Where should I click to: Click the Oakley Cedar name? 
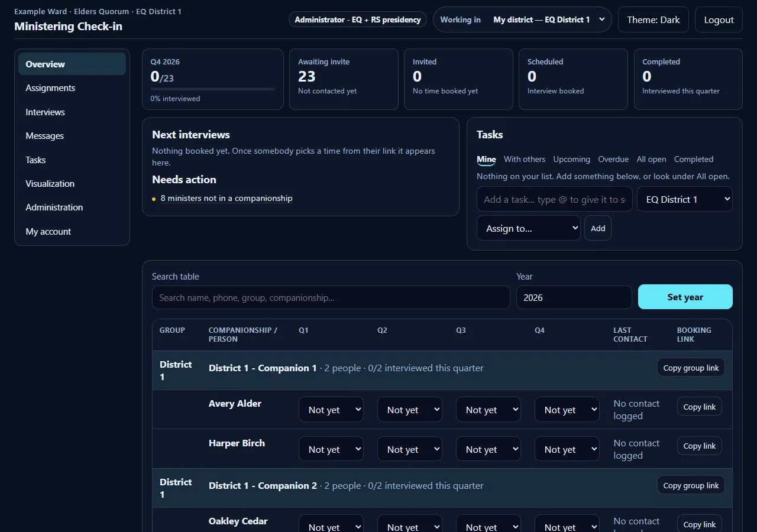click(x=238, y=521)
